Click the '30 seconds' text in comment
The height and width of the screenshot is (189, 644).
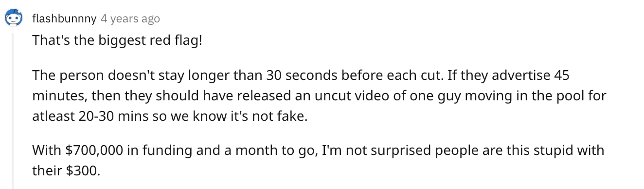click(297, 76)
